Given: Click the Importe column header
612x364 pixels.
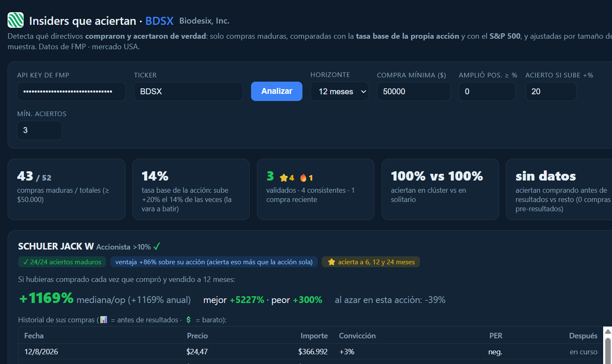Looking at the screenshot, I should [314, 336].
